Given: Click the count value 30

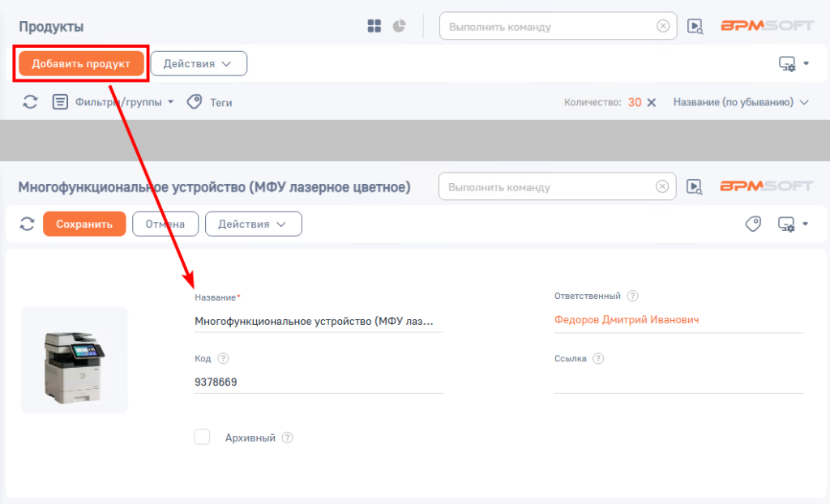Looking at the screenshot, I should [x=634, y=103].
